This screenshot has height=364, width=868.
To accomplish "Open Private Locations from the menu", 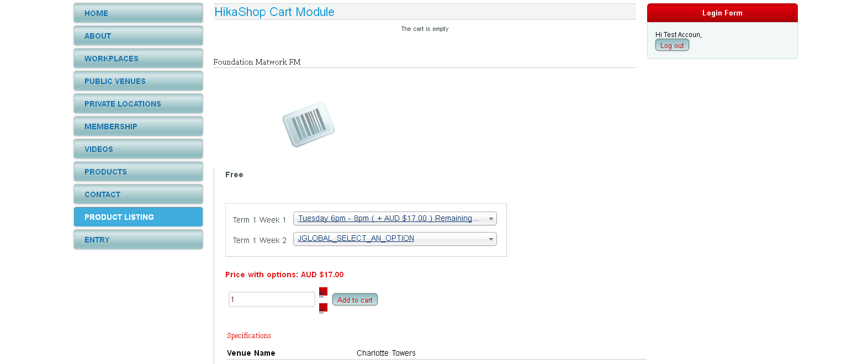I will (x=138, y=104).
